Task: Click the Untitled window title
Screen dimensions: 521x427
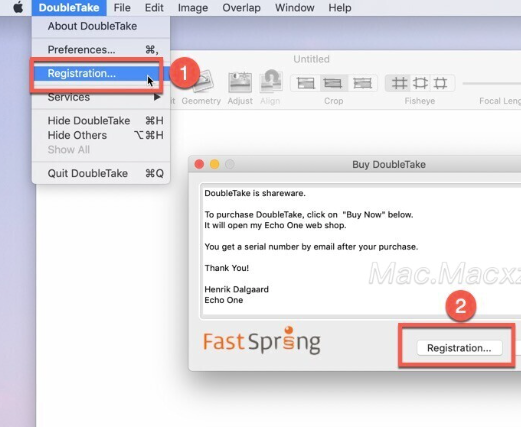Action: pyautogui.click(x=311, y=59)
